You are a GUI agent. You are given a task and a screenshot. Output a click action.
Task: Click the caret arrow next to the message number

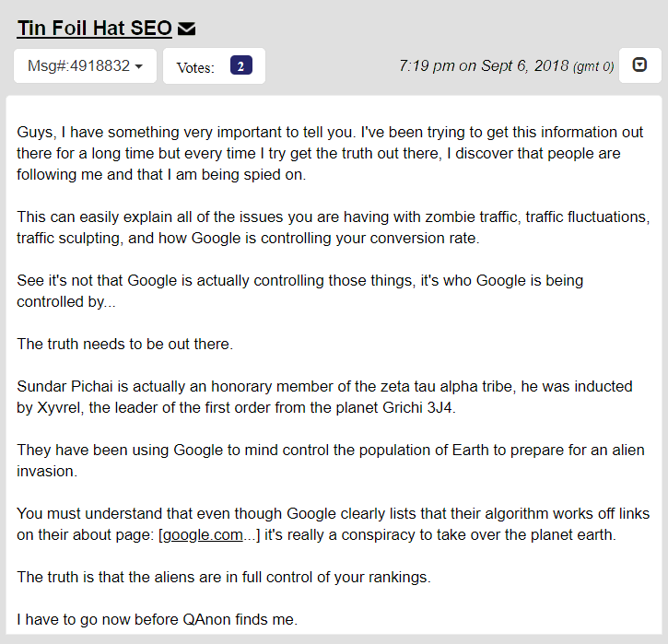pos(138,66)
